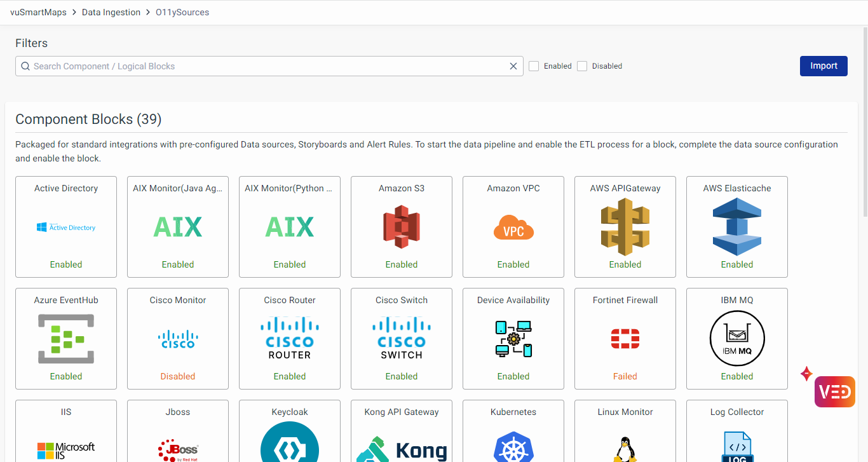Click the Import button

(x=824, y=66)
